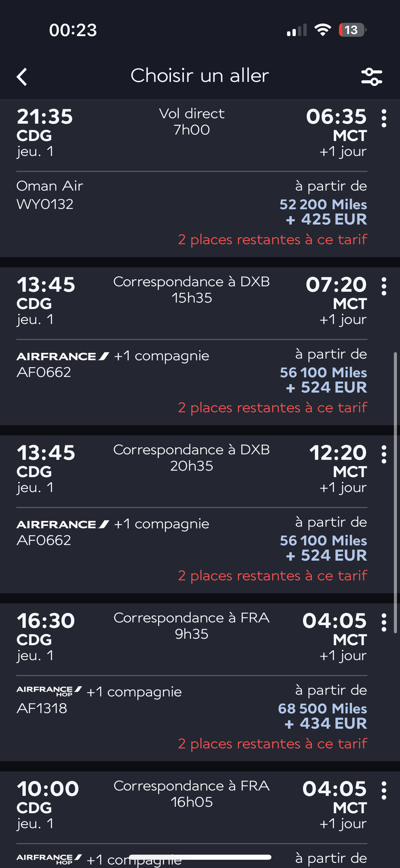Screen dimensions: 400x868
Task: Open the filter sliders icon
Action: click(x=372, y=77)
